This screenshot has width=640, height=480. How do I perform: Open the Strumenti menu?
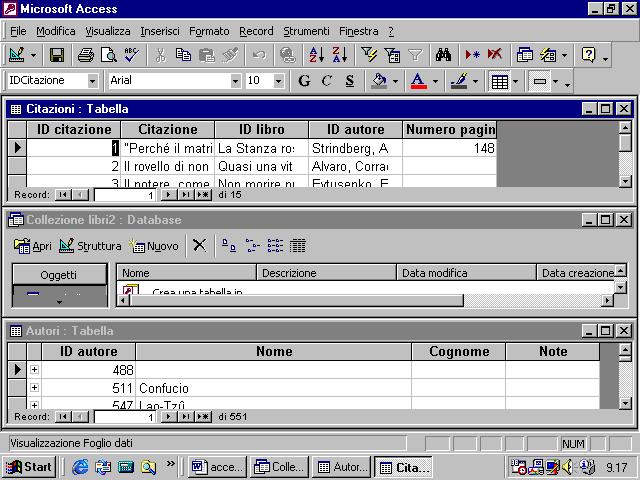306,31
